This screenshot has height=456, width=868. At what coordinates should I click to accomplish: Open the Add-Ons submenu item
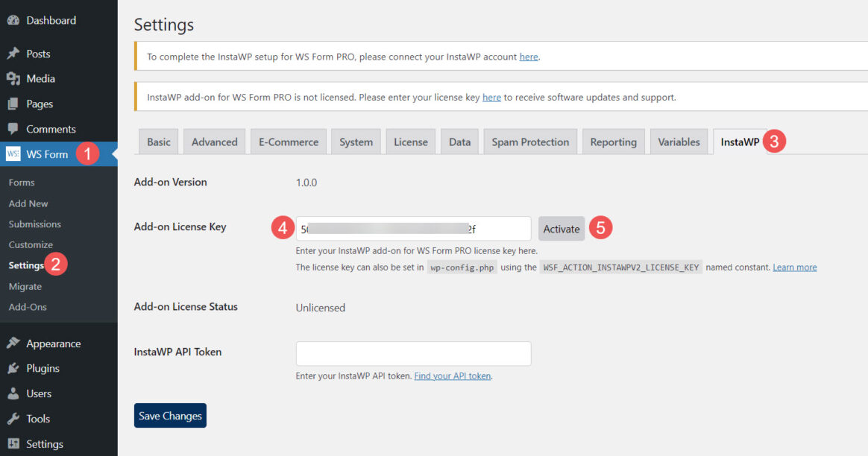(x=28, y=307)
